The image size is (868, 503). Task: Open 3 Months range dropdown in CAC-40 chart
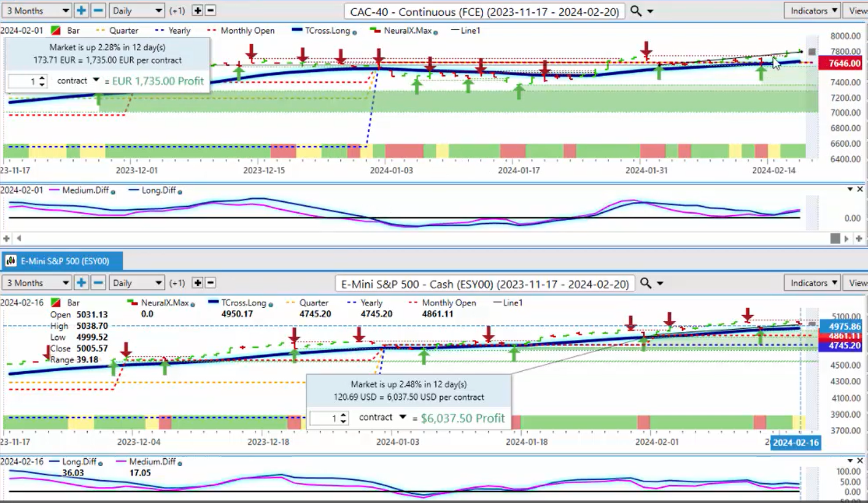click(x=36, y=10)
